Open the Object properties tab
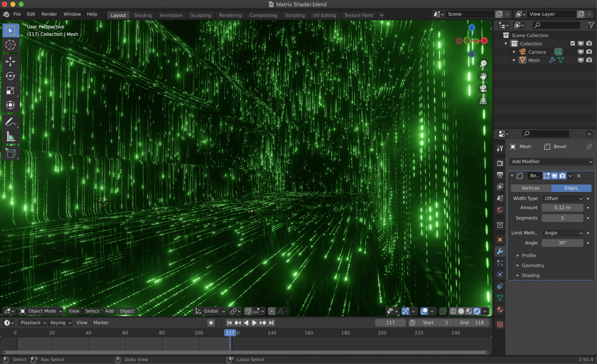 pyautogui.click(x=500, y=239)
